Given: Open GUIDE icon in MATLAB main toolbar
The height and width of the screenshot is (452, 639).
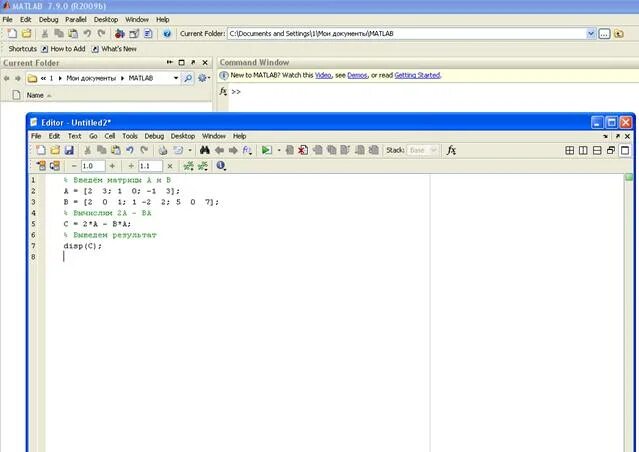Looking at the screenshot, I should point(134,33).
